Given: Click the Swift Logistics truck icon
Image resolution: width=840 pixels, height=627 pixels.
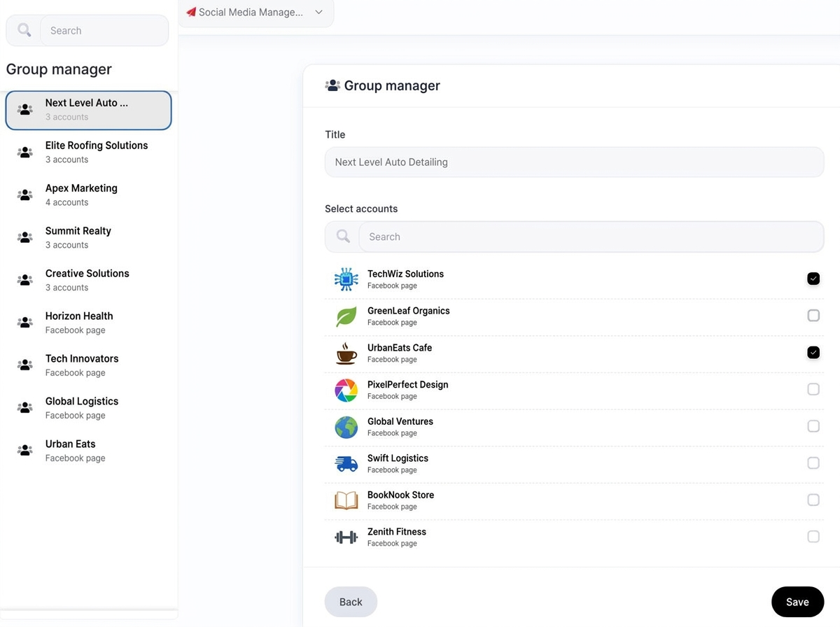Looking at the screenshot, I should (346, 463).
